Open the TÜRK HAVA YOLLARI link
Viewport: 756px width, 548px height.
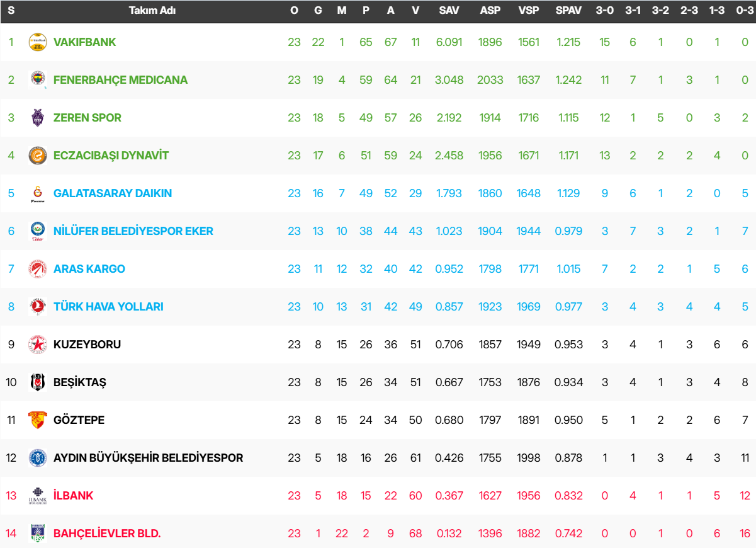pyautogui.click(x=108, y=307)
